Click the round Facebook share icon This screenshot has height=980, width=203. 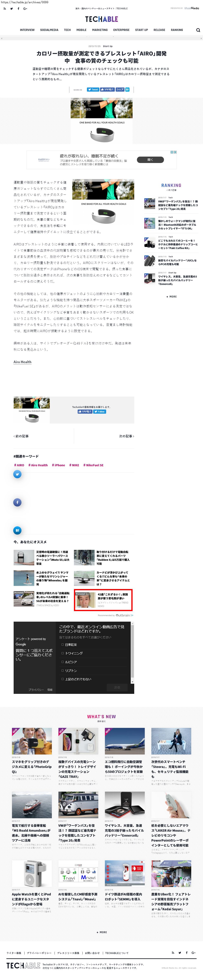click(18, 502)
